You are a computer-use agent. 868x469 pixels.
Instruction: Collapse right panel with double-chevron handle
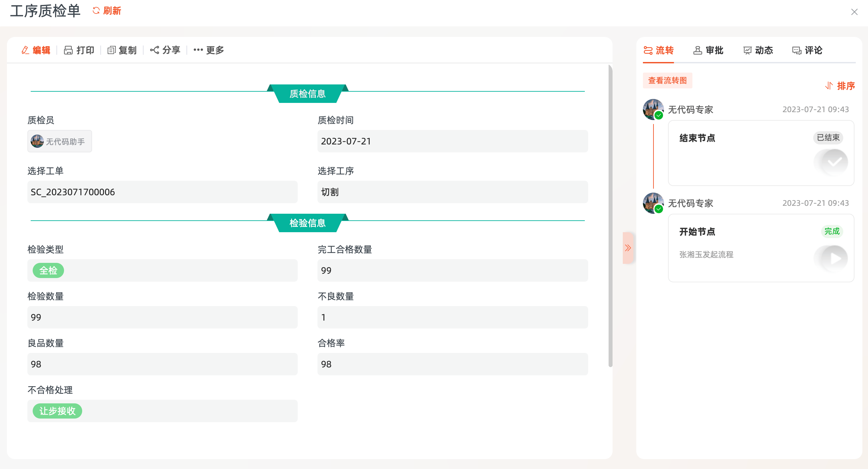tap(627, 248)
